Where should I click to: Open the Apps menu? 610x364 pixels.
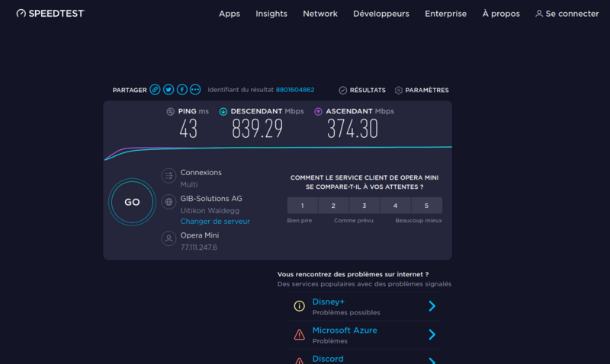(x=230, y=14)
